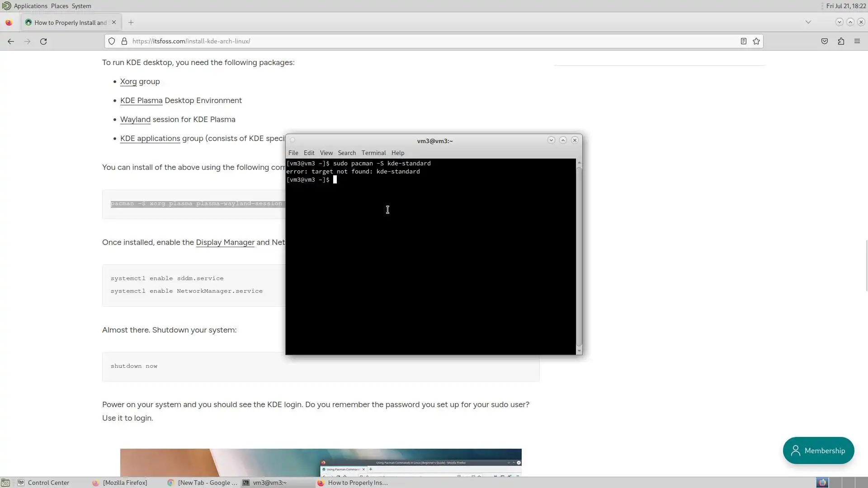
Task: Open the terminal's Terminal menu
Action: point(373,153)
